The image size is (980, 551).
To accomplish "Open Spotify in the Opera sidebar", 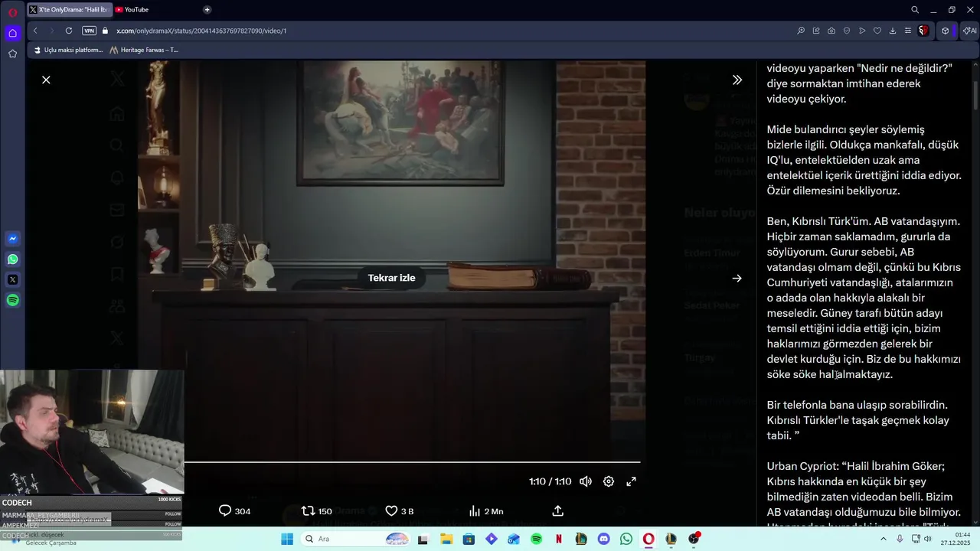I will 12,301.
